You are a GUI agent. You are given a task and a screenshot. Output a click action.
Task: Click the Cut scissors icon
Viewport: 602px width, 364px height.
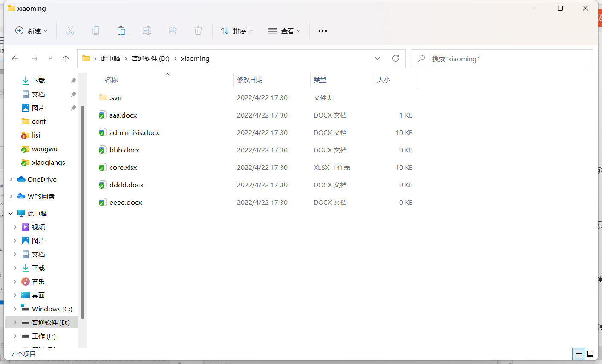click(x=70, y=31)
